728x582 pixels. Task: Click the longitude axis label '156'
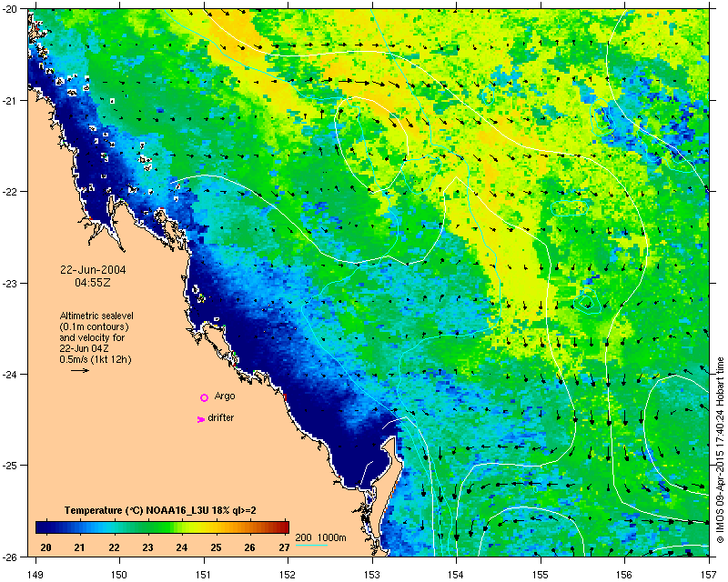pyautogui.click(x=625, y=575)
